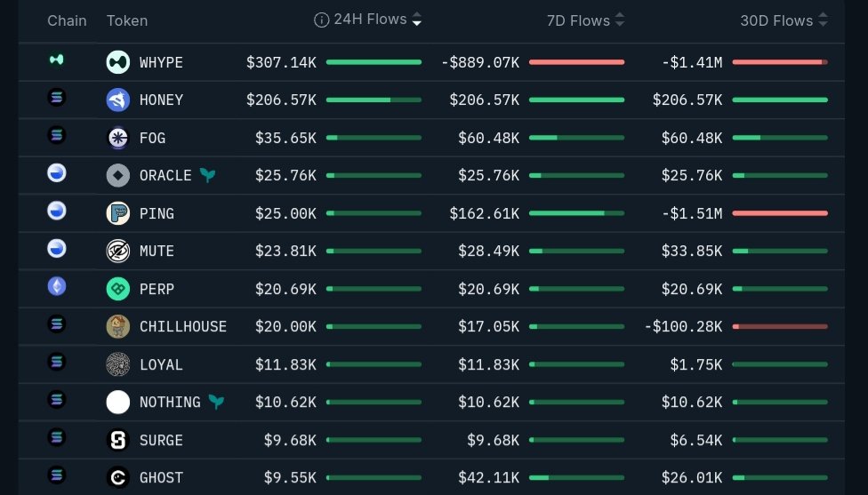Click WHYPE 24H flow bar
The width and height of the screenshot is (868, 495).
(374, 62)
